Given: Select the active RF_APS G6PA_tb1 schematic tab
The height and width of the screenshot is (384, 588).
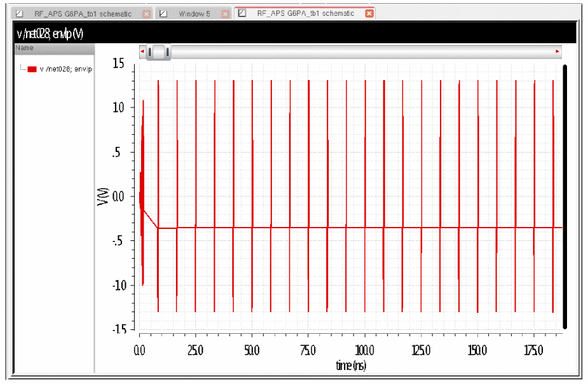Looking at the screenshot, I should 305,13.
